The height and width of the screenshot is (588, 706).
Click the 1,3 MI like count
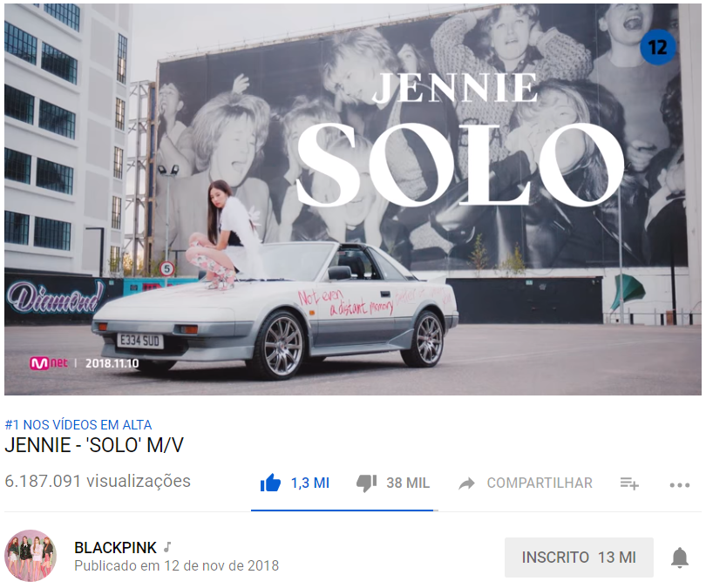point(310,483)
